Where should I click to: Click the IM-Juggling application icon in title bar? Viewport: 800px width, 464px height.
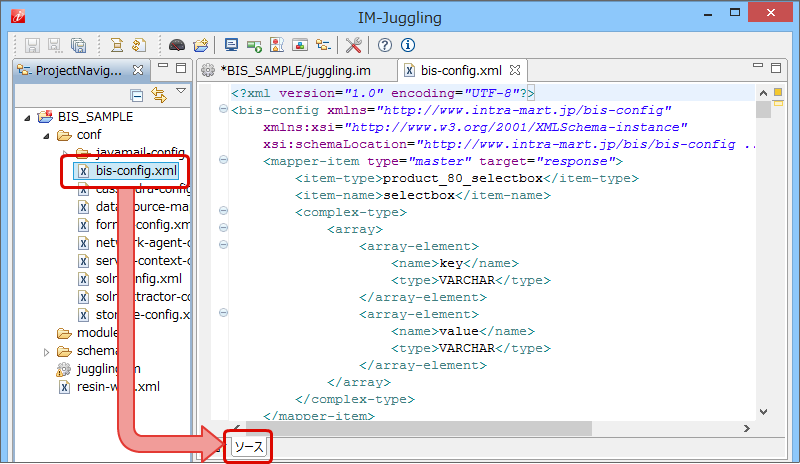[18, 16]
